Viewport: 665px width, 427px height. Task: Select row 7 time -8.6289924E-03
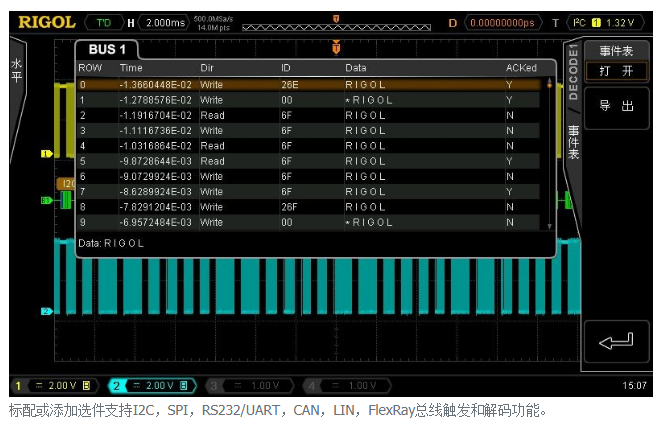click(309, 192)
